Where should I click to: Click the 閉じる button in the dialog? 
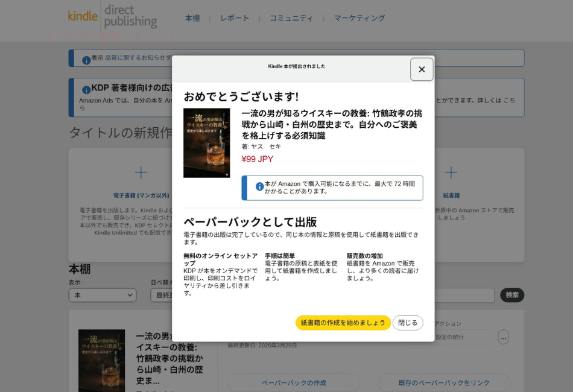pyautogui.click(x=408, y=323)
